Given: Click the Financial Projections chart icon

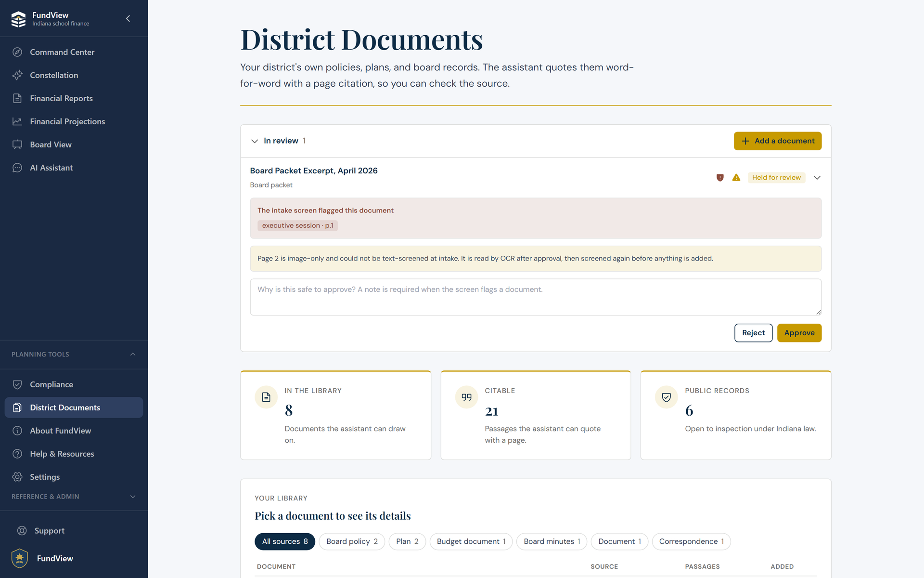Looking at the screenshot, I should pos(17,121).
